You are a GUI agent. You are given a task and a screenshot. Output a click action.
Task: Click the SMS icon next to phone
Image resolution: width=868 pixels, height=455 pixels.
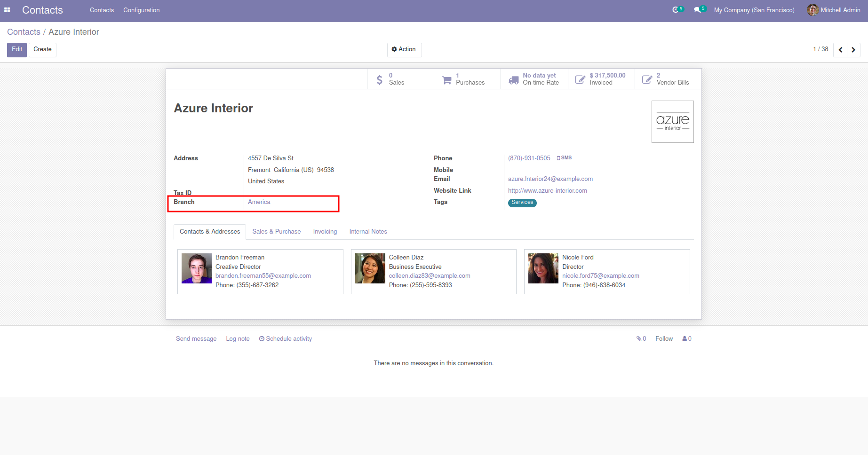pos(564,158)
